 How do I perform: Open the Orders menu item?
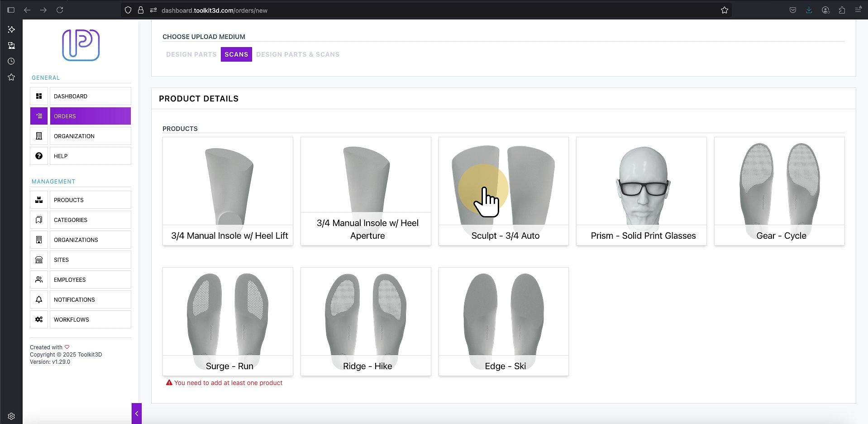point(91,116)
